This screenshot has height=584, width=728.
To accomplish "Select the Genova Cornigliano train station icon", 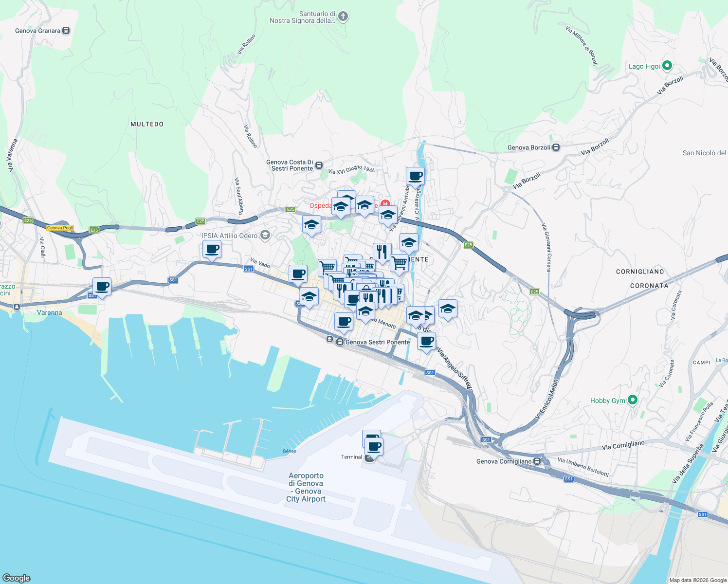I will (537, 461).
